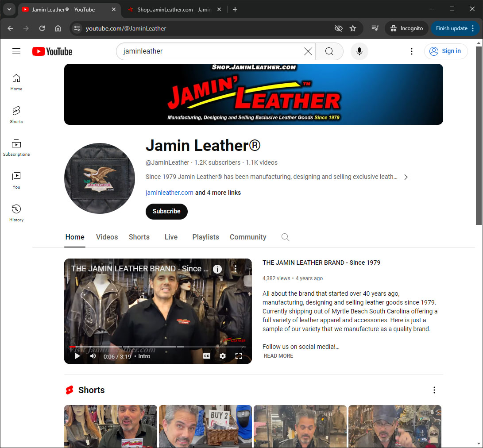Close the ShopJaminLeather.com tab

[219, 10]
